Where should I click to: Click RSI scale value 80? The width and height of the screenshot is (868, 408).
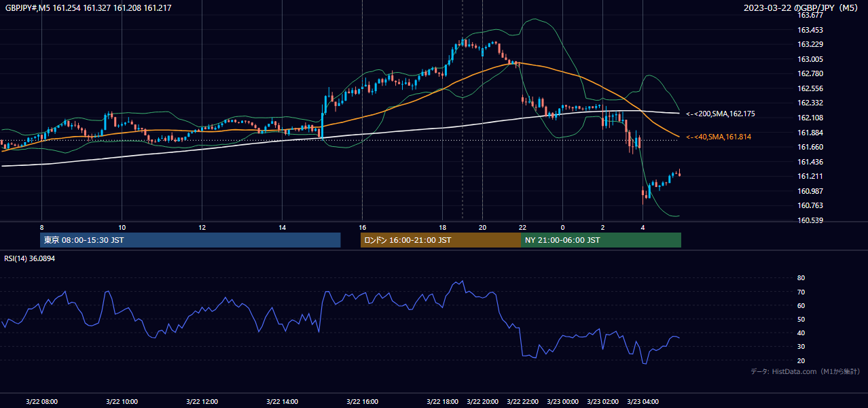(x=801, y=278)
